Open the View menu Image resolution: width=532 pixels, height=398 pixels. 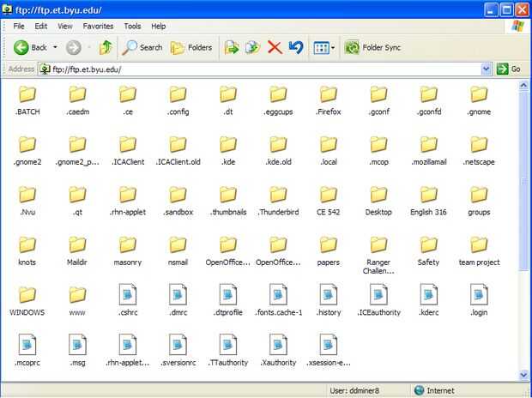point(65,26)
